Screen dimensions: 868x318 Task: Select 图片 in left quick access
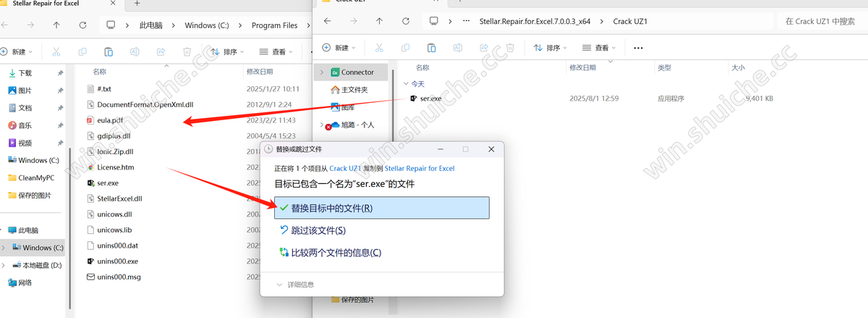point(25,91)
